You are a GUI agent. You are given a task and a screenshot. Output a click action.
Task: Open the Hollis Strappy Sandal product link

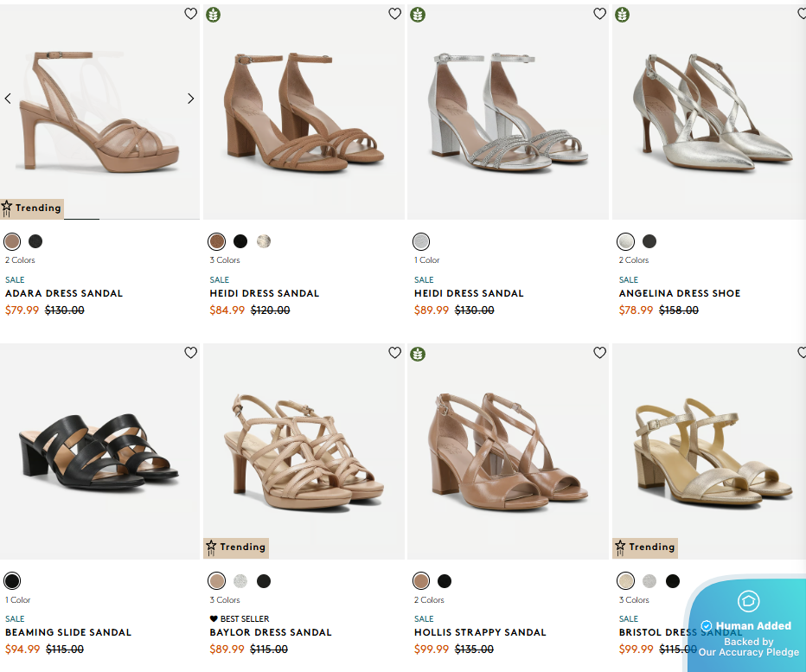pos(480,632)
